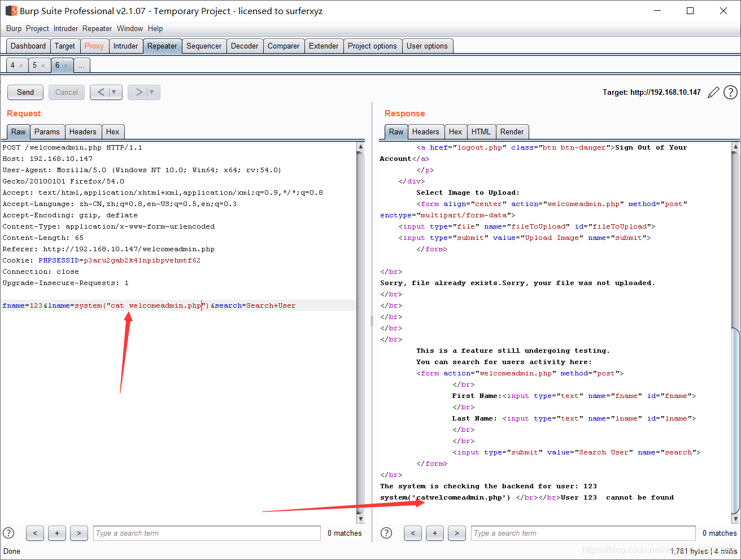
Task: Show request Params view
Action: tap(47, 132)
